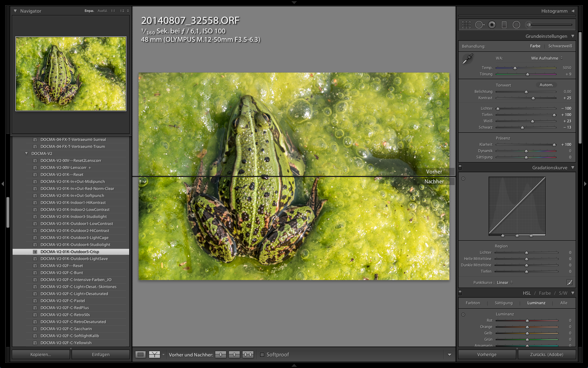Click the Temp. slider handle
Screen dimensions: 588x368
515,68
